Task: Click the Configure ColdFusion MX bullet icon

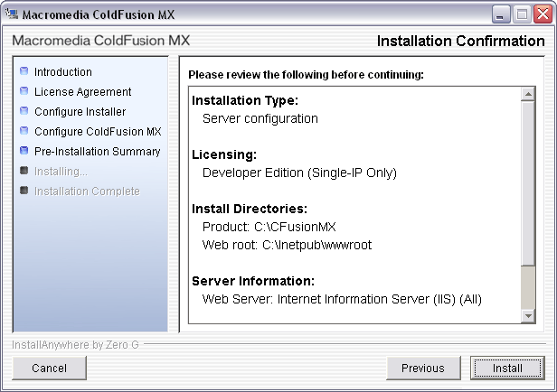Action: point(24,131)
